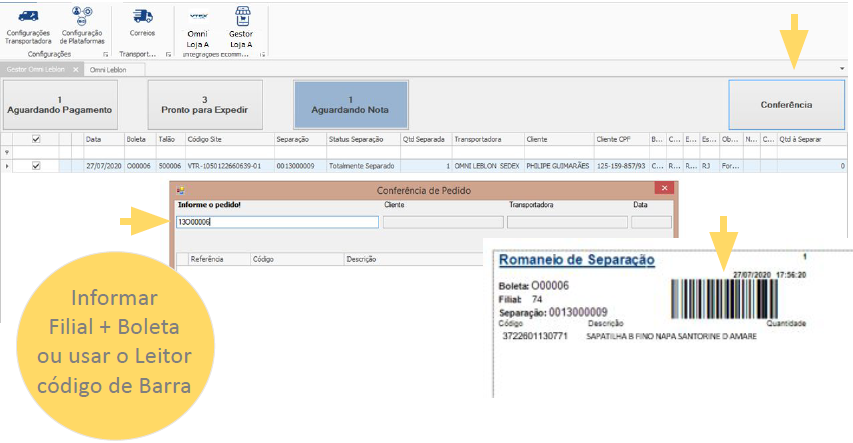Close the Conferência de Pedido dialog
Screen dimensions: 853x443
point(663,188)
